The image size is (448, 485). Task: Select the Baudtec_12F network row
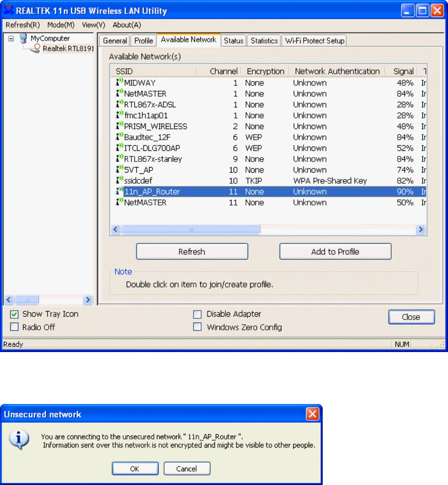[x=268, y=137]
